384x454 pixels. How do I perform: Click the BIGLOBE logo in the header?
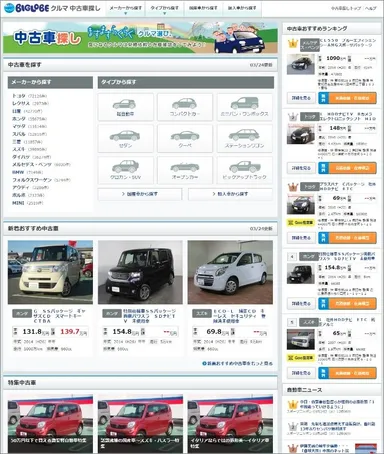click(26, 8)
